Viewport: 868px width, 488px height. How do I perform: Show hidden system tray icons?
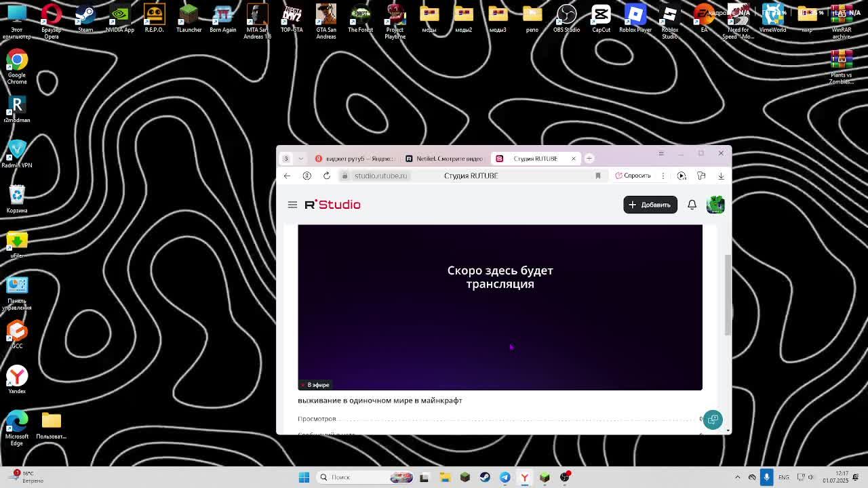(738, 477)
